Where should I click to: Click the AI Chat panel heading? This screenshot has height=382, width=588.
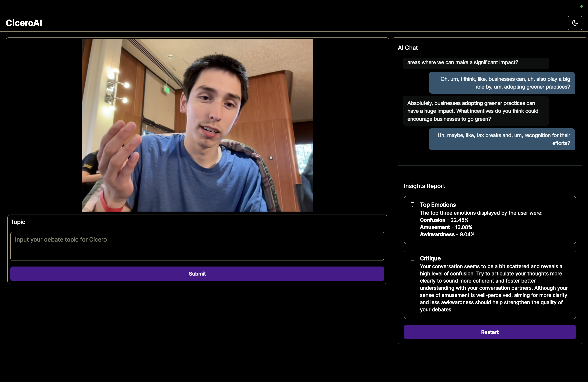pyautogui.click(x=408, y=48)
